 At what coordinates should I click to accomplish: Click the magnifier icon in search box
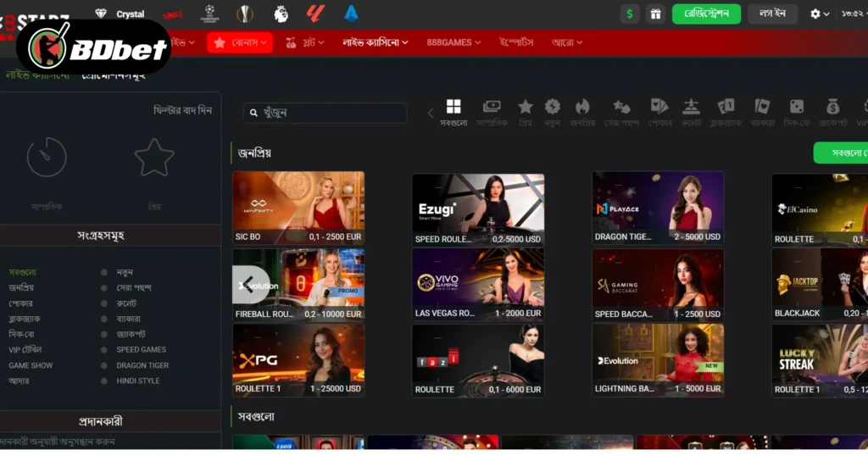[253, 113]
